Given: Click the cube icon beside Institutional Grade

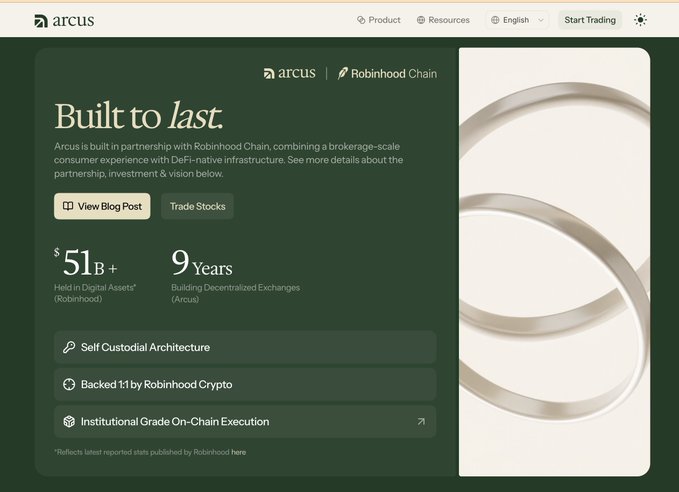Looking at the screenshot, I should pyautogui.click(x=69, y=421).
